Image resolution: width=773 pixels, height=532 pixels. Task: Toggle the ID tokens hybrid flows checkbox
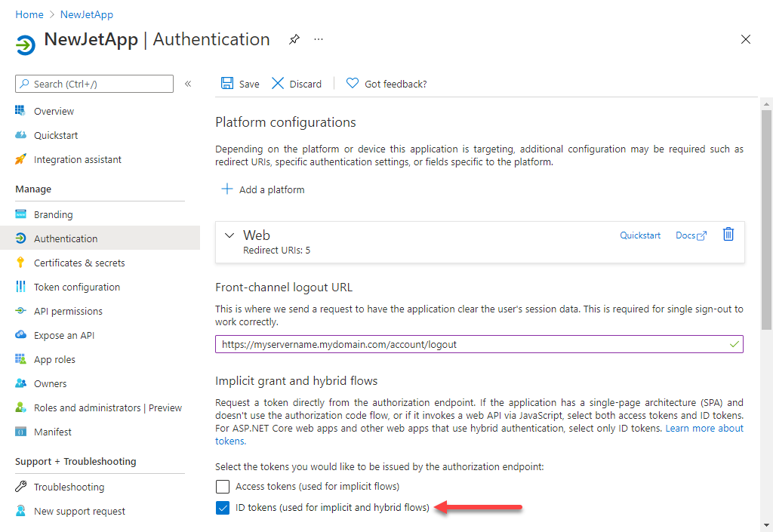pos(223,508)
